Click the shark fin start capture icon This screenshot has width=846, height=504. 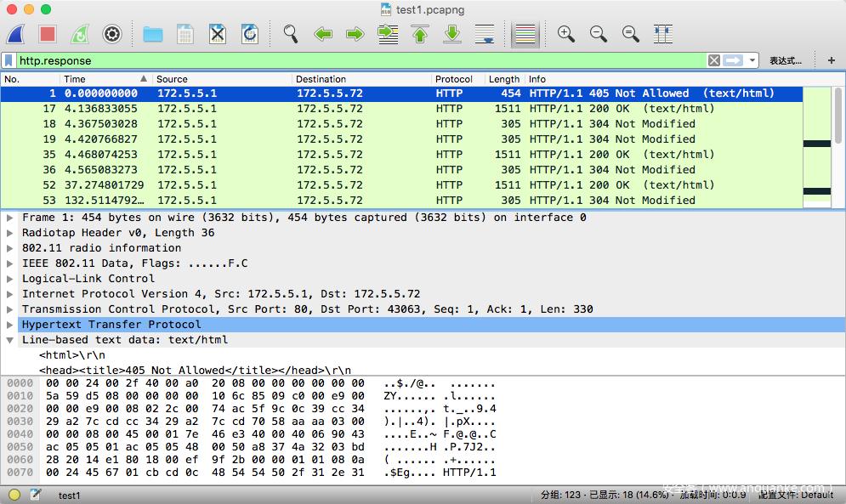tap(17, 34)
